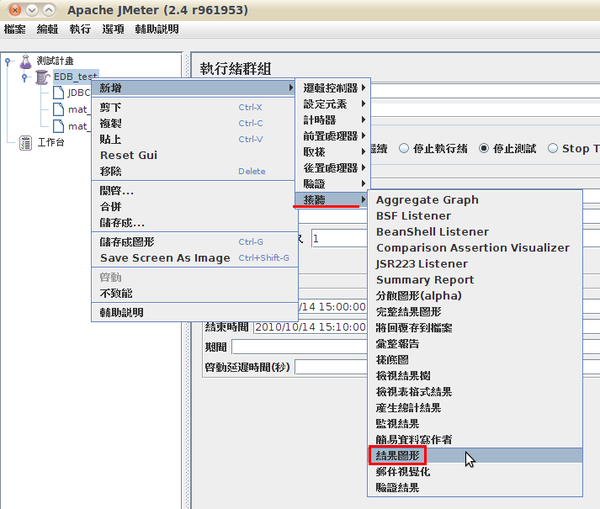The image size is (600, 509).
Task: Add the 樣條圖 listener
Action: point(475,360)
